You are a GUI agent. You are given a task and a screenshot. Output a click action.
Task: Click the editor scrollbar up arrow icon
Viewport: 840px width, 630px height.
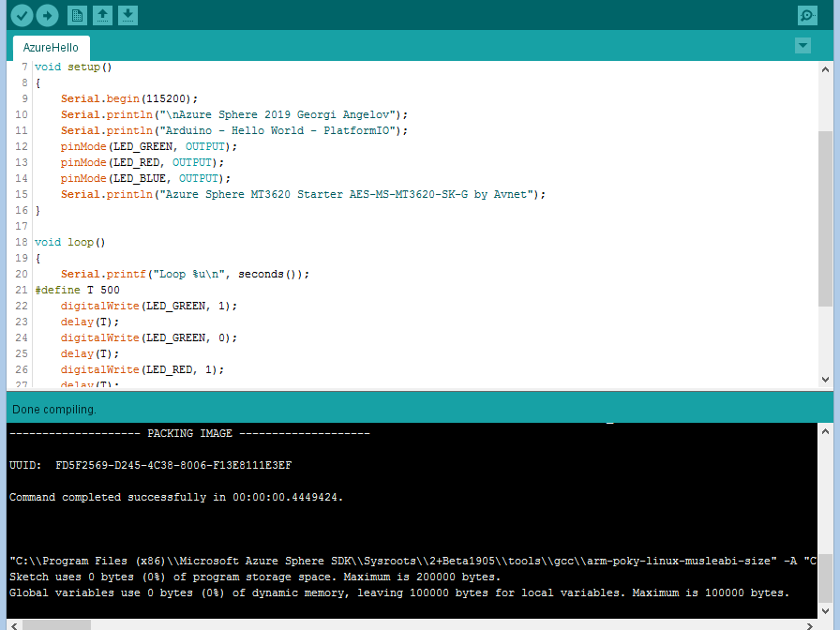[x=825, y=67]
